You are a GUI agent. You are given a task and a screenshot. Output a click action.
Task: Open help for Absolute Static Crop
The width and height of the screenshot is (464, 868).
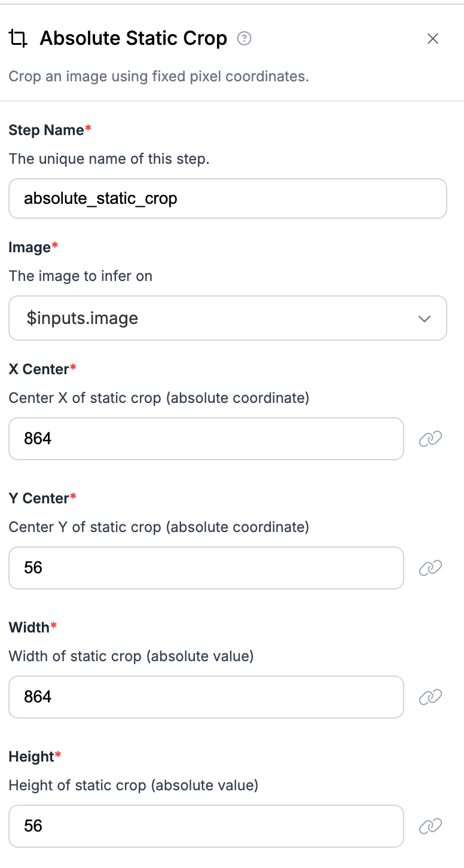244,39
